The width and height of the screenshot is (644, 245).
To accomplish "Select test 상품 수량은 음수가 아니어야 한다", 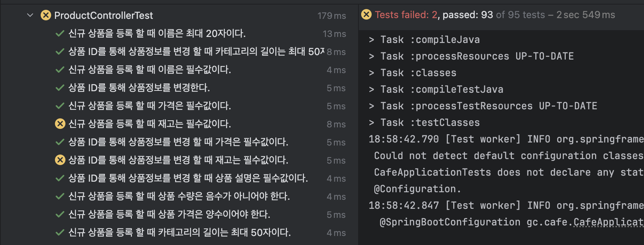I will coord(179,196).
